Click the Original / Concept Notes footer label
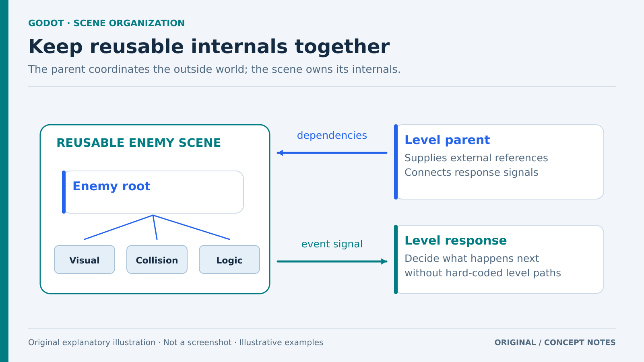The image size is (644, 362). pyautogui.click(x=555, y=343)
